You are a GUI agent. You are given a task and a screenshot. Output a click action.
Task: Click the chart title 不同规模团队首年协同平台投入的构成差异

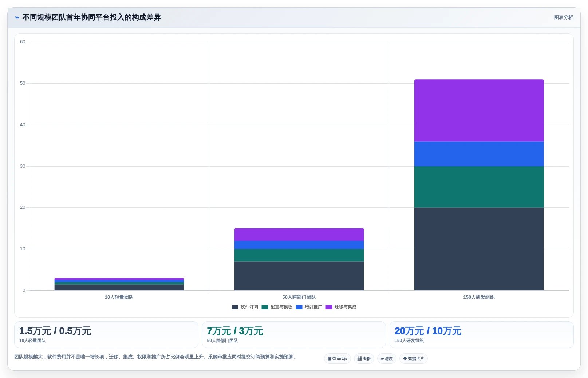point(91,17)
